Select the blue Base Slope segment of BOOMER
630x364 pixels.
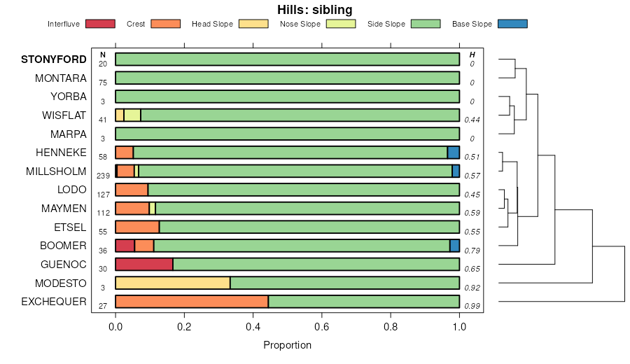tap(454, 246)
